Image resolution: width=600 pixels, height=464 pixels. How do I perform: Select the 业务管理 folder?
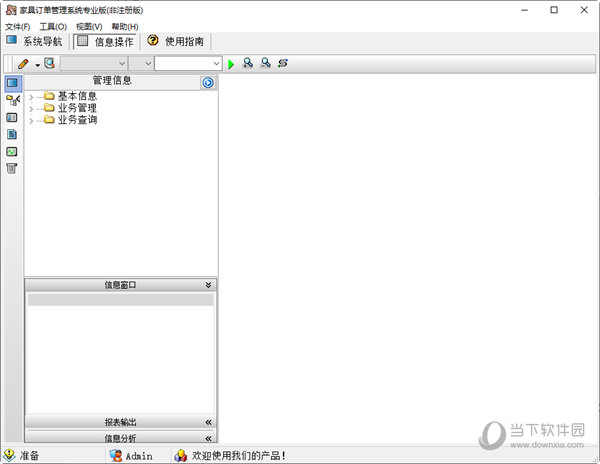(77, 108)
